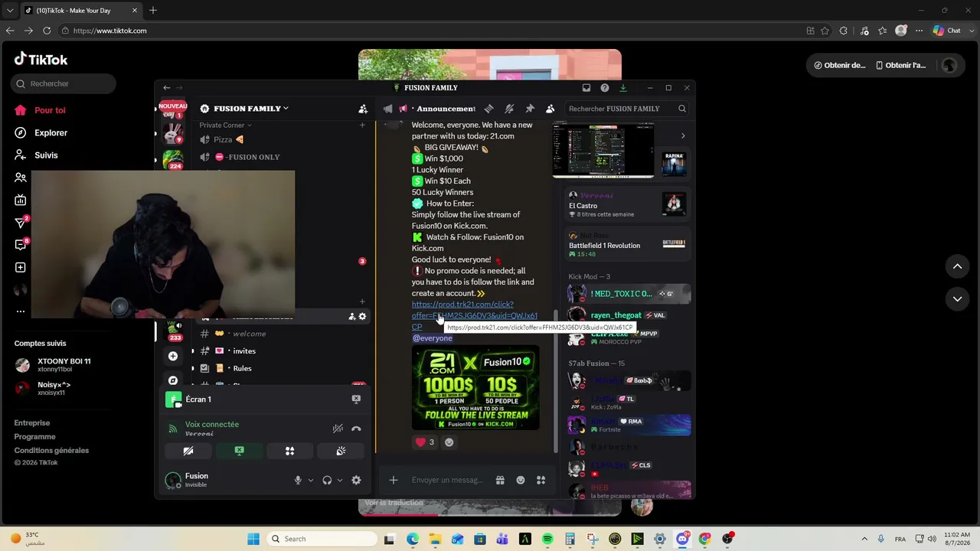
Task: Open member rayen_thegoat profile
Action: click(629, 315)
